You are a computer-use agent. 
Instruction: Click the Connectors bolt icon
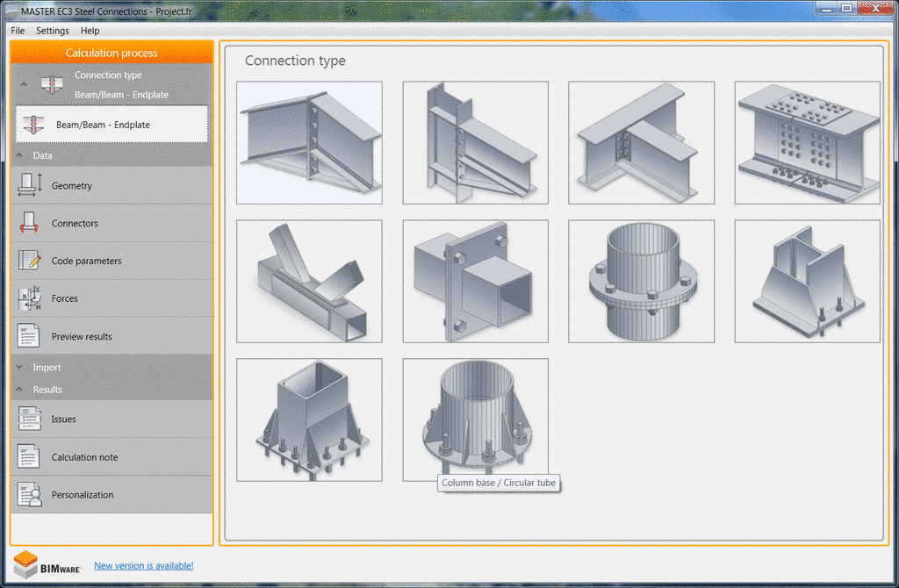[x=29, y=222]
